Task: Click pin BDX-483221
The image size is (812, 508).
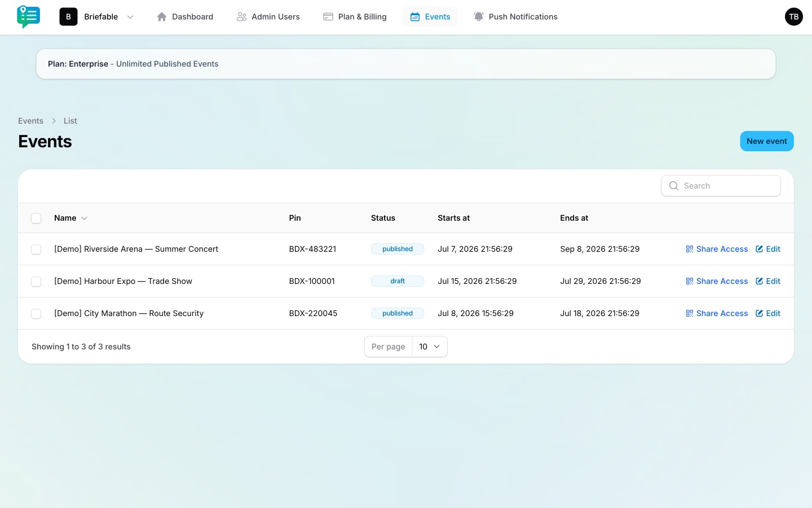Action: coord(312,249)
